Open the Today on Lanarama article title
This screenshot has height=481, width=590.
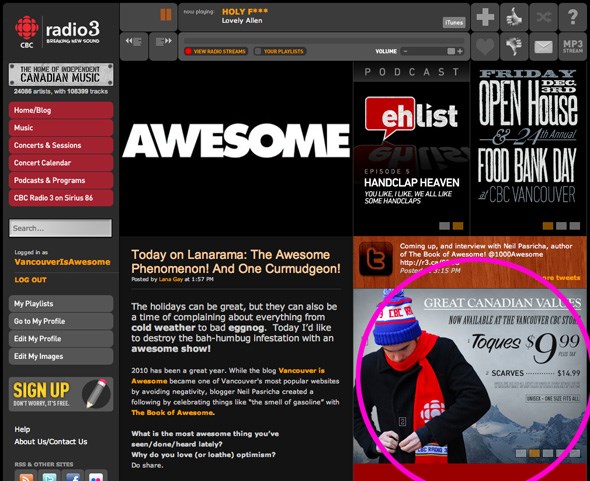point(236,262)
